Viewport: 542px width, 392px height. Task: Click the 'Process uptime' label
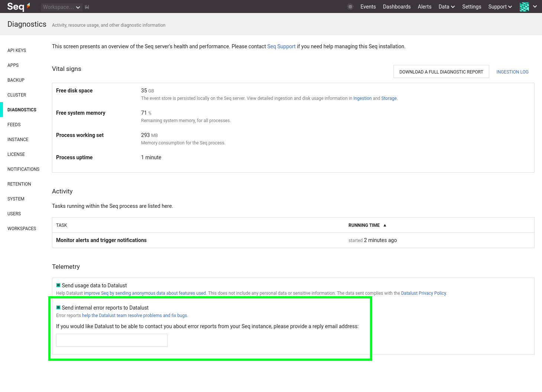(x=74, y=157)
